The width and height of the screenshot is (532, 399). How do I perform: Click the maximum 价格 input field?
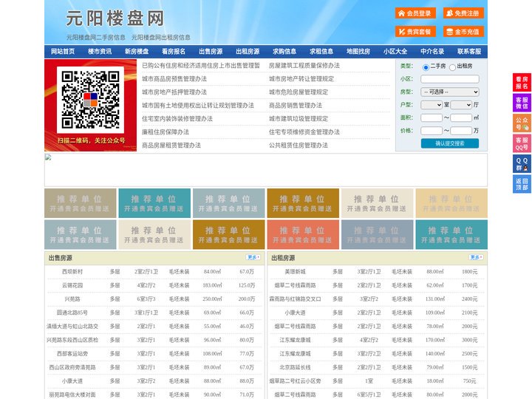[461, 131]
